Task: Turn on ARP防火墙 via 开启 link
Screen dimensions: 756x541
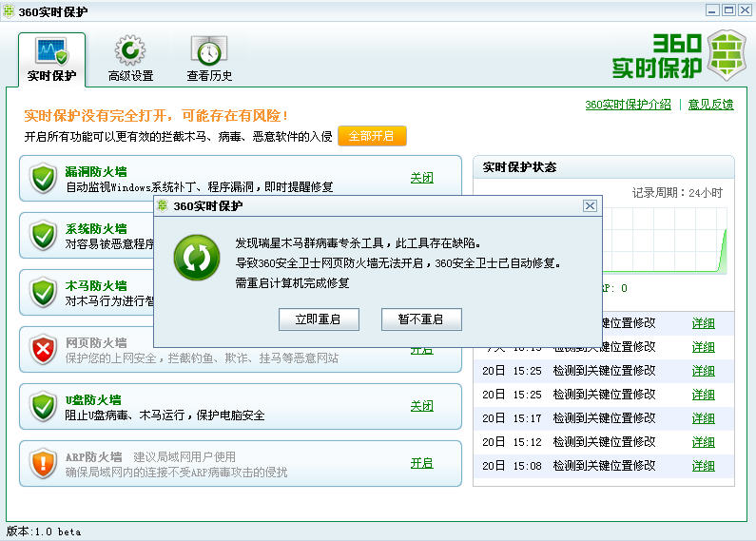Action: point(422,463)
